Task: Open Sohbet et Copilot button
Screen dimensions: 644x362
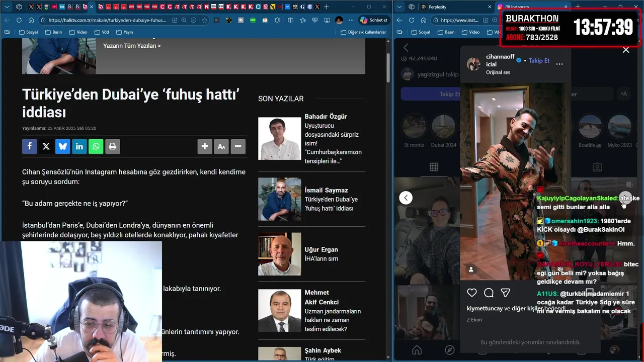Action: 374,20
